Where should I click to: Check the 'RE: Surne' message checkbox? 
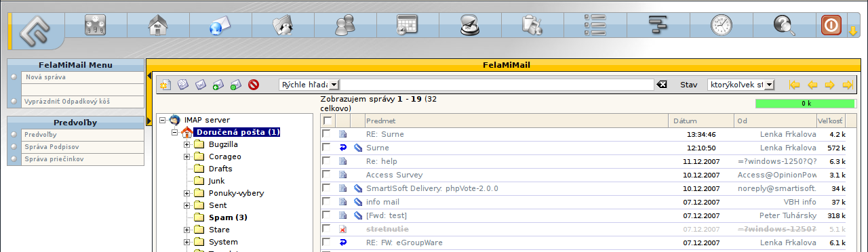click(x=327, y=133)
